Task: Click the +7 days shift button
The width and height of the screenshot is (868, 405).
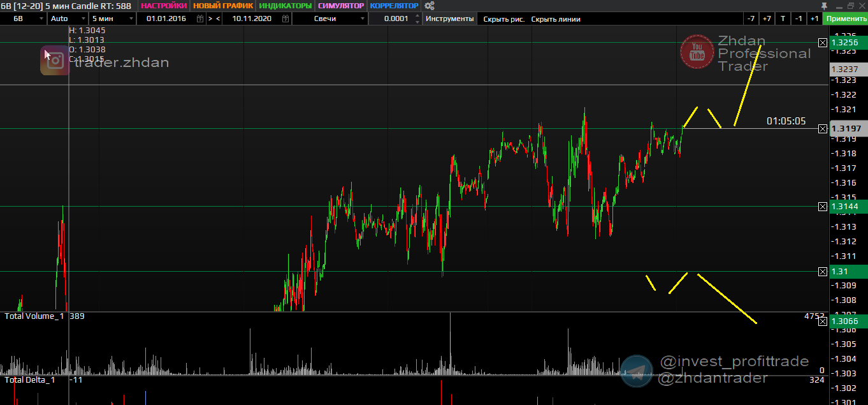Action: (x=767, y=18)
